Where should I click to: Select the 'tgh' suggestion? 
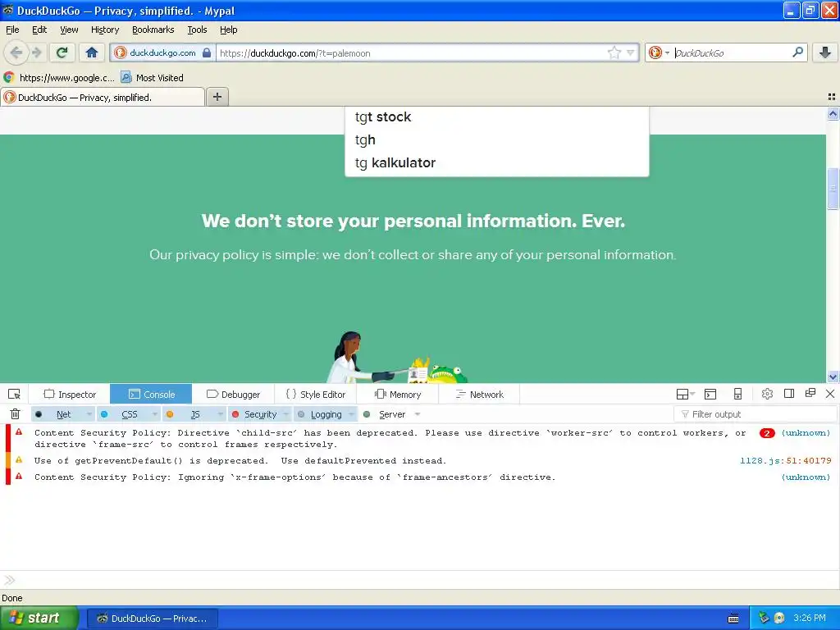496,139
